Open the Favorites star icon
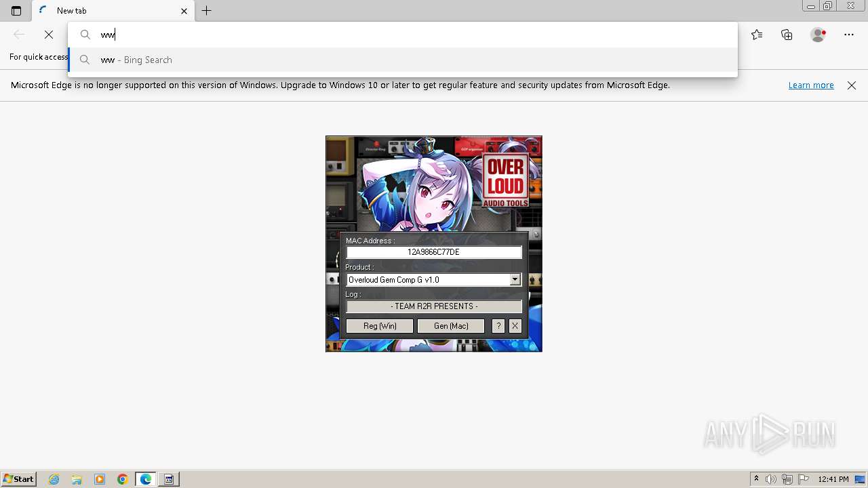Screen dimensions: 868x488 (757, 35)
